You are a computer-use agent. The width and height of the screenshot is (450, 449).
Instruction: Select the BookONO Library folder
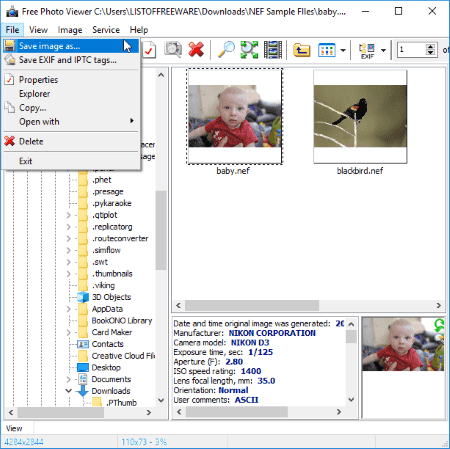coord(122,321)
